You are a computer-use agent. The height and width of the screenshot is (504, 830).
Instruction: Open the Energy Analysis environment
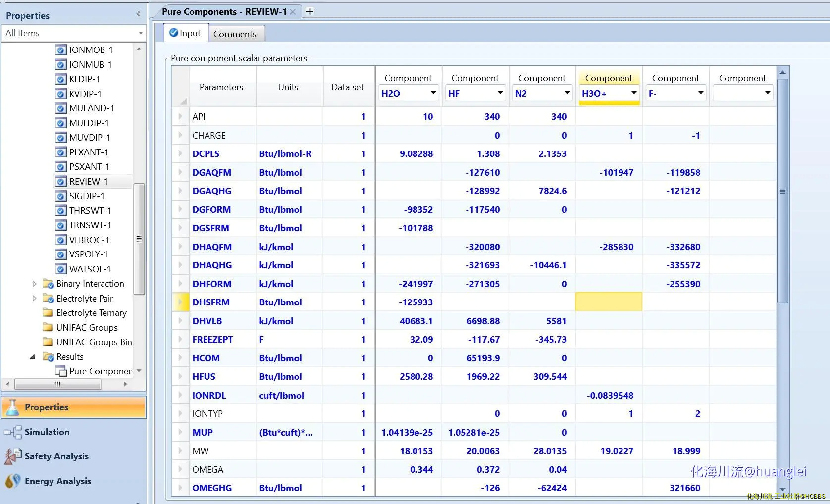(x=74, y=481)
